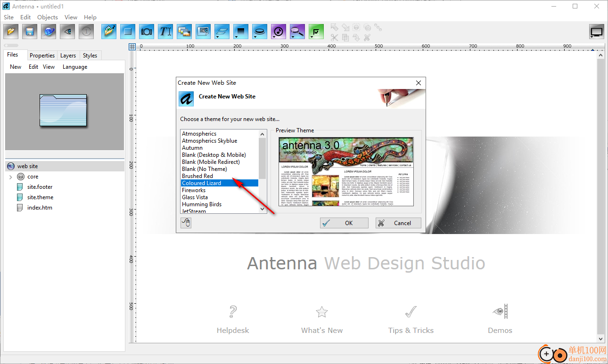This screenshot has height=364, width=608.
Task: Select site.theme in the file tree
Action: 40,197
